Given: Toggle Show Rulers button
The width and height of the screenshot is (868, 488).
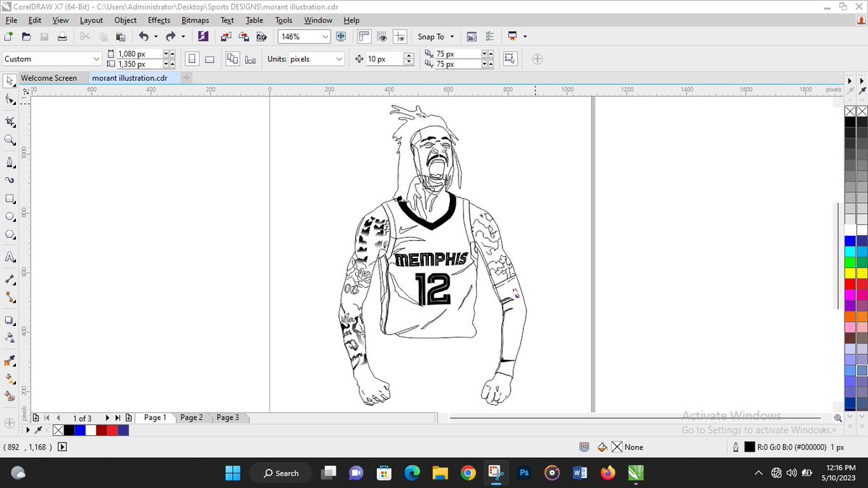Looking at the screenshot, I should click(364, 36).
